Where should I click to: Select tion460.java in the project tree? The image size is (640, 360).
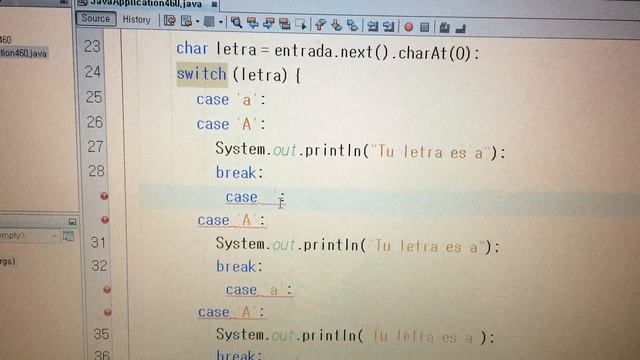[x=24, y=53]
